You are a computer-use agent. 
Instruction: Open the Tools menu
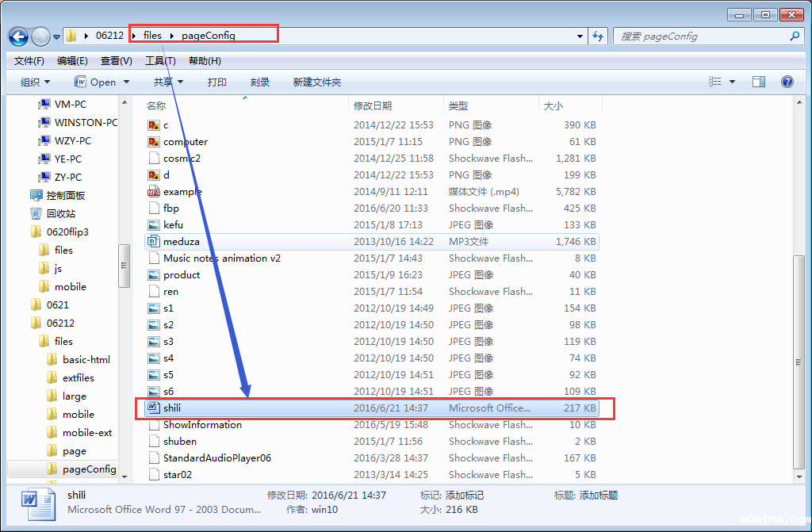click(x=159, y=61)
